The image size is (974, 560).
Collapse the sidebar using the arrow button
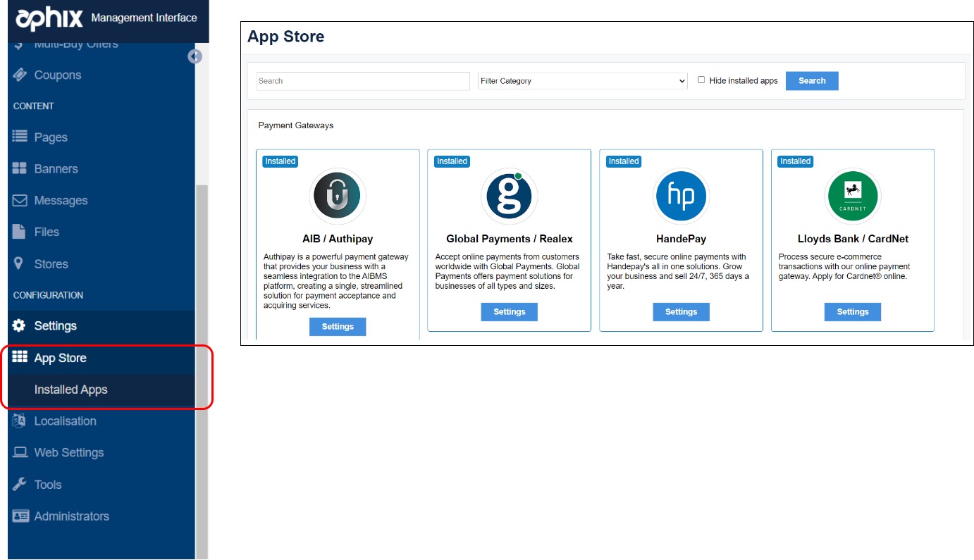[x=195, y=57]
